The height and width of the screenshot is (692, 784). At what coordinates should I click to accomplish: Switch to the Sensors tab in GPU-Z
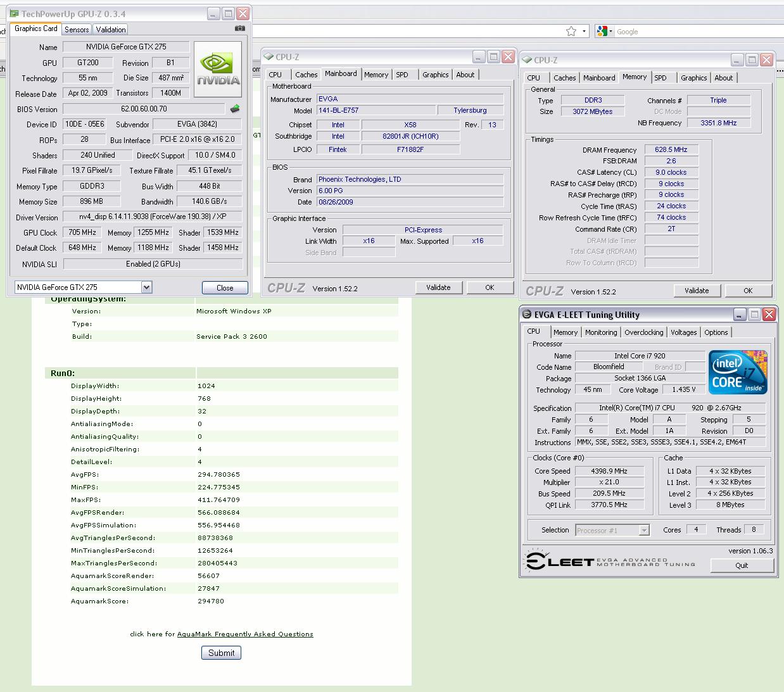[77, 30]
